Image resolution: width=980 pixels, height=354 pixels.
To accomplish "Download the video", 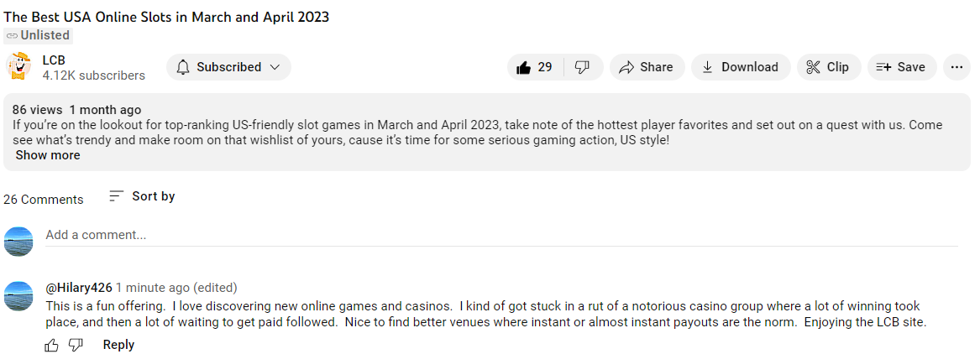I will 741,67.
